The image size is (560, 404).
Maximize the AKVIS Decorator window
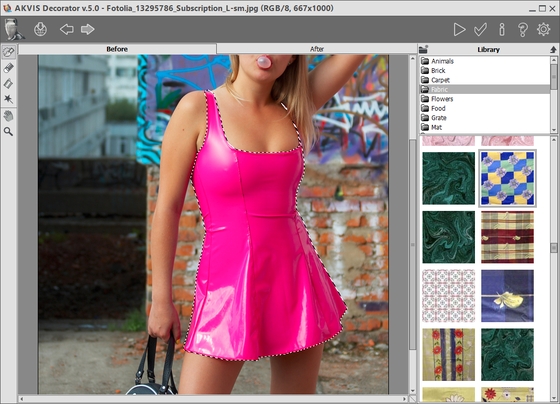point(542,8)
